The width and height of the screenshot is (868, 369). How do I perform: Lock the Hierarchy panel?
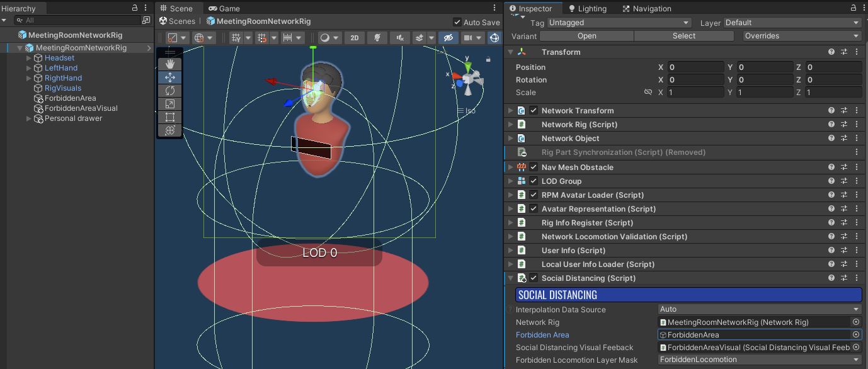pos(135,8)
